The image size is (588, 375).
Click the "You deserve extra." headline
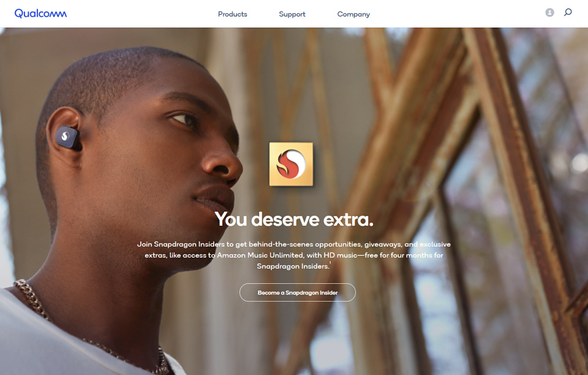pyautogui.click(x=294, y=220)
